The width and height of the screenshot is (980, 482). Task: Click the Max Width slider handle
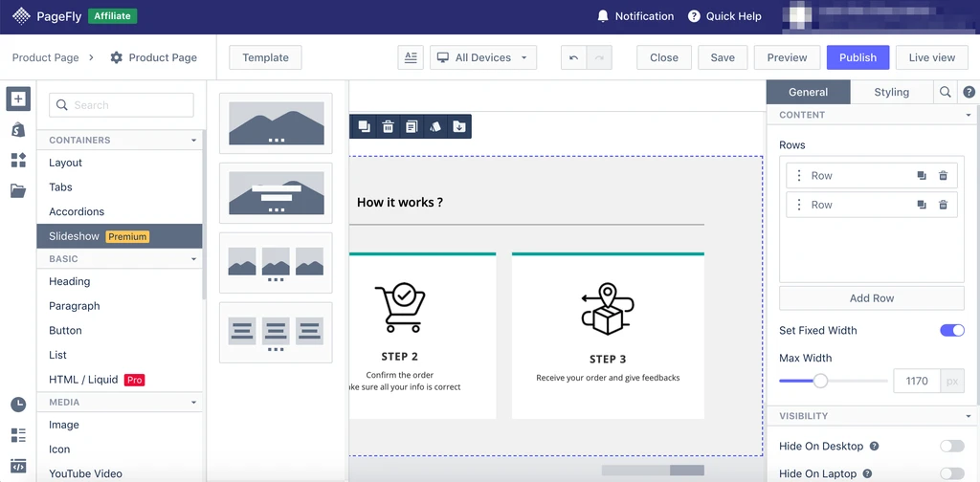coord(820,381)
